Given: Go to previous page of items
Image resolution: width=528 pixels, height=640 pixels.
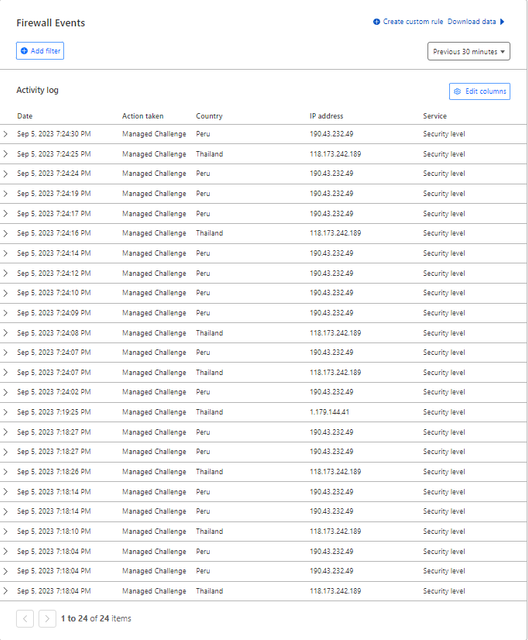Looking at the screenshot, I should click(25, 619).
